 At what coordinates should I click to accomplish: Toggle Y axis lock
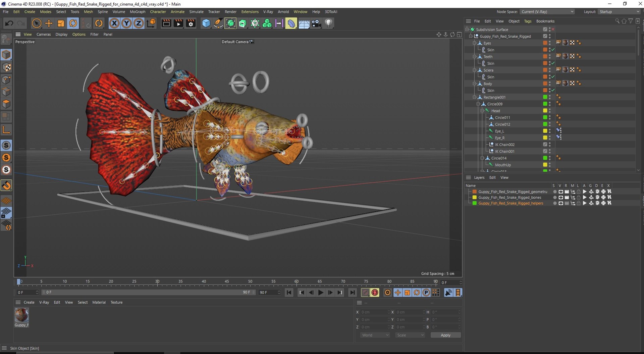click(126, 23)
